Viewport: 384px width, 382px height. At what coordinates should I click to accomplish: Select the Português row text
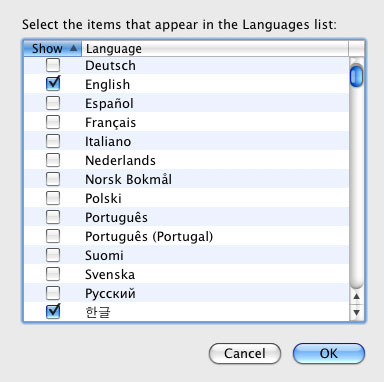(116, 218)
